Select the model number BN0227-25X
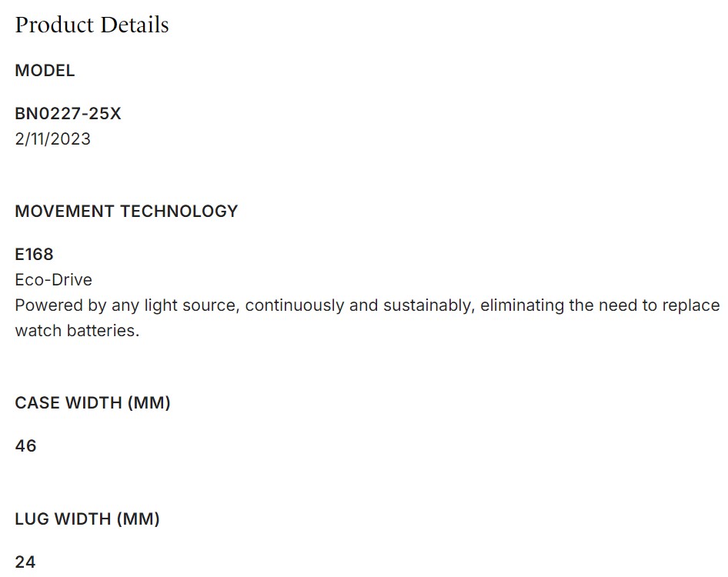Viewport: 728px width, 577px height. point(68,114)
